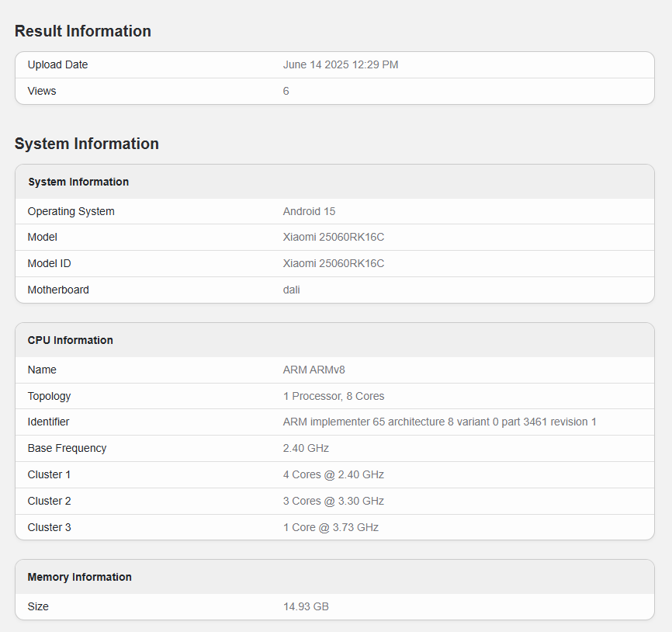
Task: Select the memory size value 14.93 GB
Action: pyautogui.click(x=306, y=606)
